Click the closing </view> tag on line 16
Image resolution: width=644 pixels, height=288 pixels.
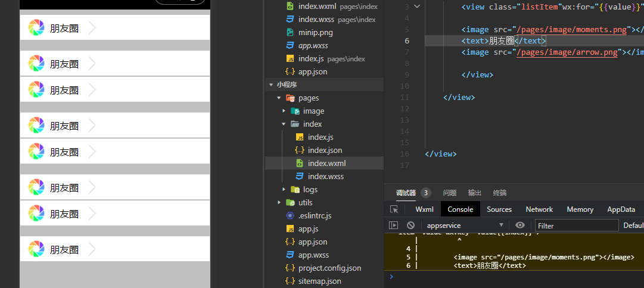click(x=441, y=154)
